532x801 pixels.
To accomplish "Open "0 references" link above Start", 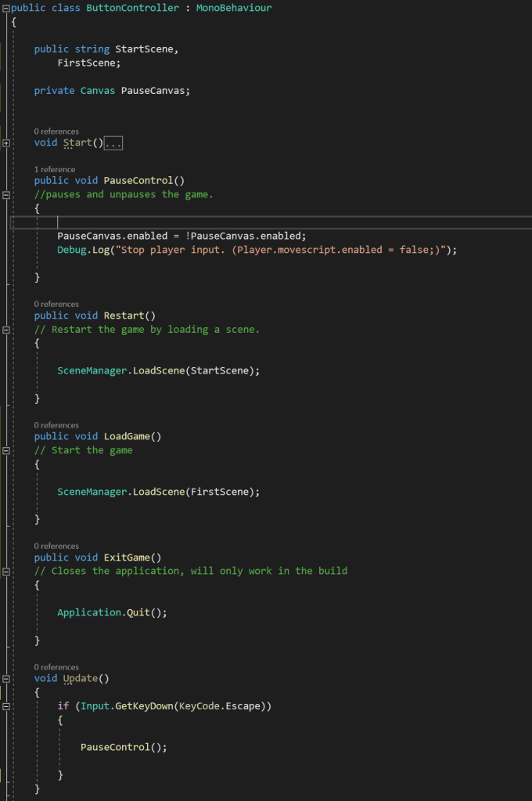I will coord(56,132).
